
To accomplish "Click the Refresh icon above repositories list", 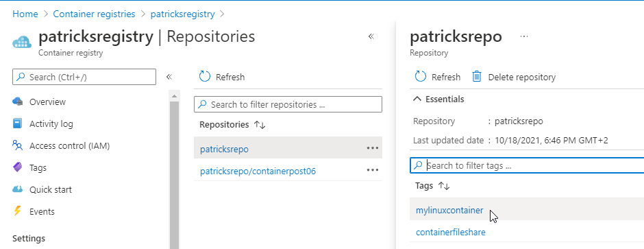I will tap(205, 77).
